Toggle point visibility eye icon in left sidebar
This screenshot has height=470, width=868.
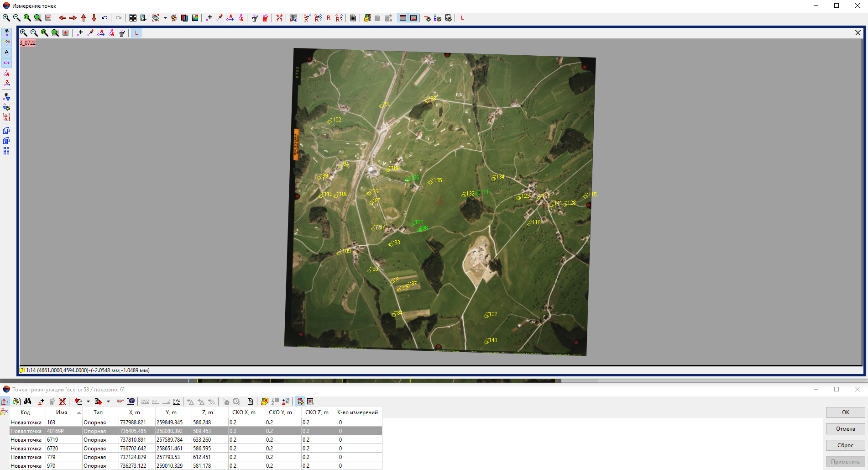pyautogui.click(x=6, y=32)
